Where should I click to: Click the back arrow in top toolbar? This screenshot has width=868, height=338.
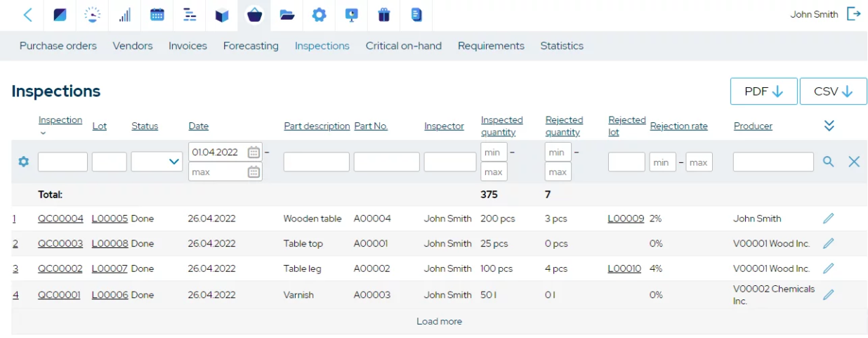click(x=27, y=15)
